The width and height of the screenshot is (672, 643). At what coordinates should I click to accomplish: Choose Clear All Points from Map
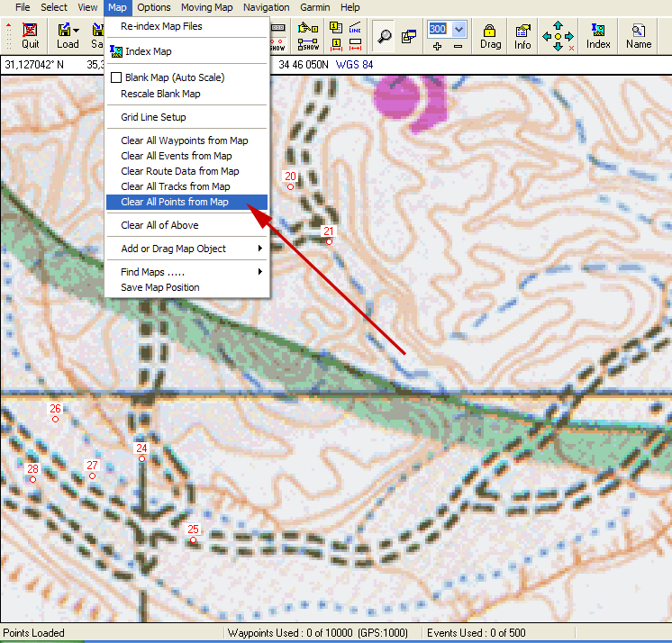[x=186, y=202]
